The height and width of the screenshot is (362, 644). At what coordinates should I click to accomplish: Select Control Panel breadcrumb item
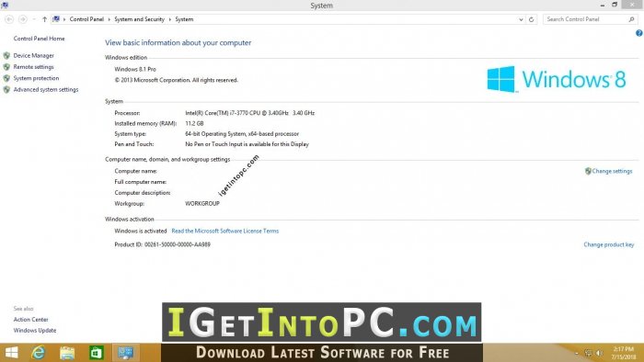click(86, 19)
